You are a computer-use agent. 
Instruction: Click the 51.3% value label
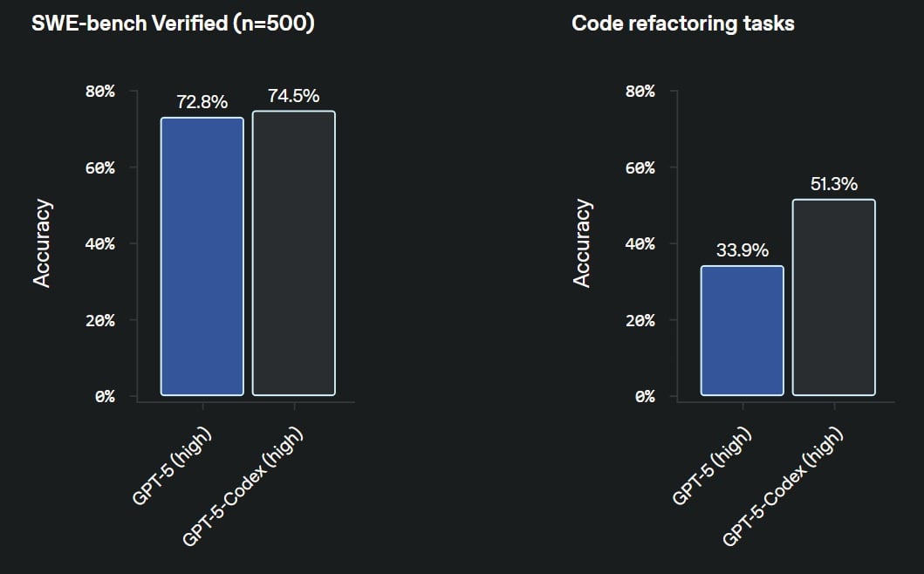pyautogui.click(x=834, y=184)
